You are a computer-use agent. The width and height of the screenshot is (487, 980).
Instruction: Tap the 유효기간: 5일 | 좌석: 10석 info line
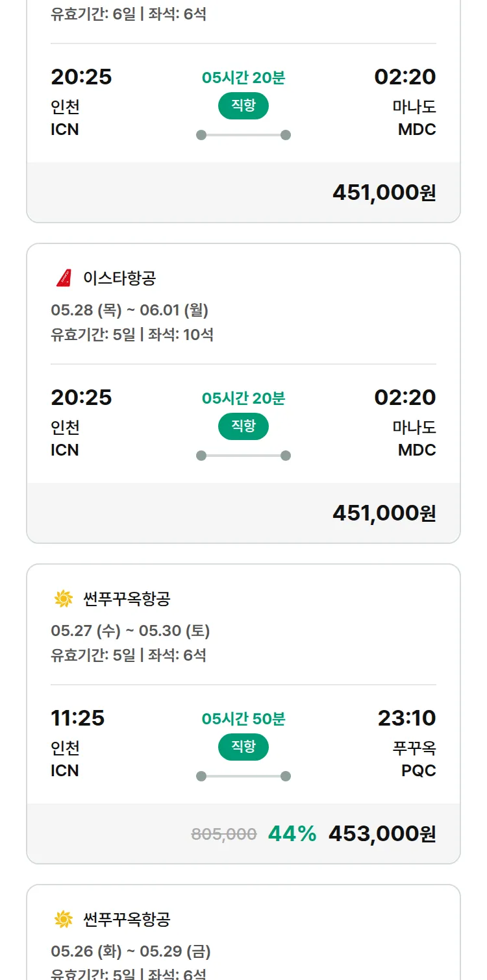(132, 335)
